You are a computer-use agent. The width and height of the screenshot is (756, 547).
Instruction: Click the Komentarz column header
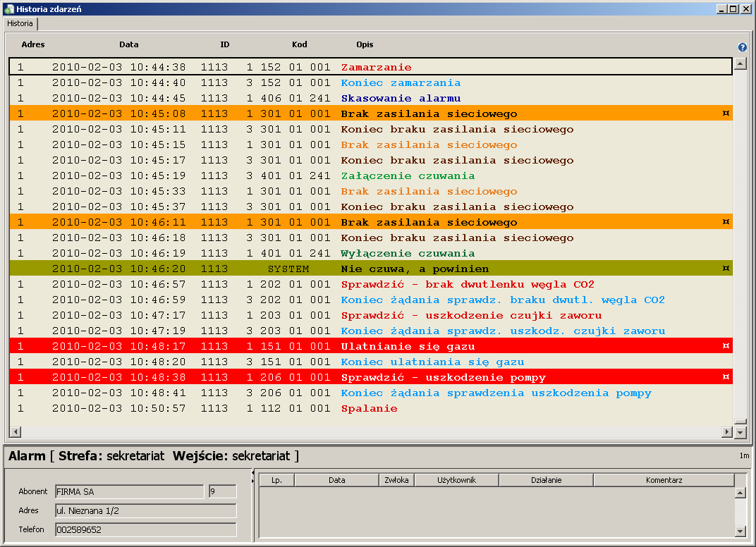(664, 480)
